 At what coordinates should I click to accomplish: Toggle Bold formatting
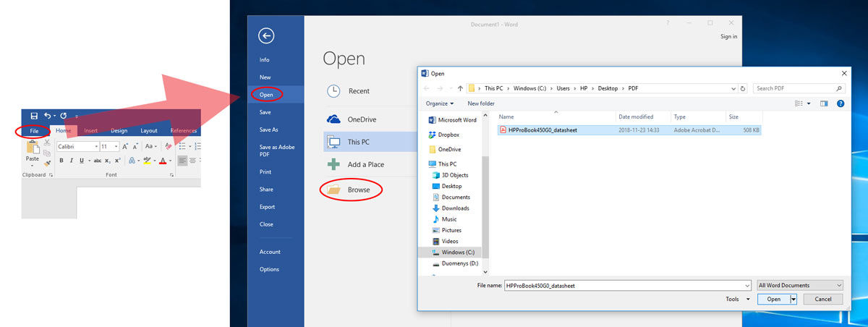pos(61,161)
